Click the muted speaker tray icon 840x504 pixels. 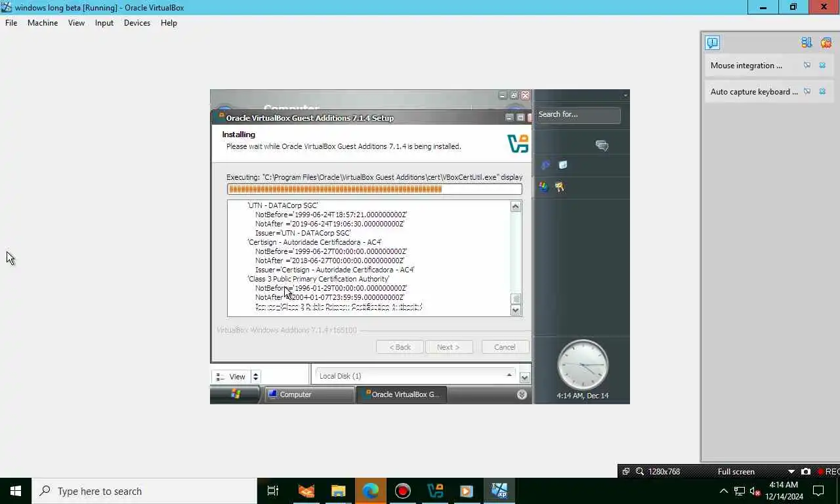[x=755, y=491]
